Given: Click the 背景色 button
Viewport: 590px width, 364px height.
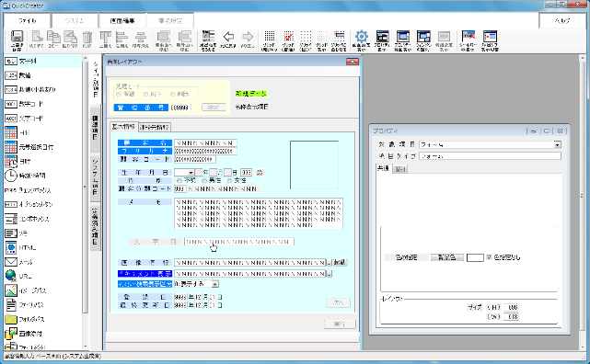Looking at the screenshot, I should click(x=446, y=257).
